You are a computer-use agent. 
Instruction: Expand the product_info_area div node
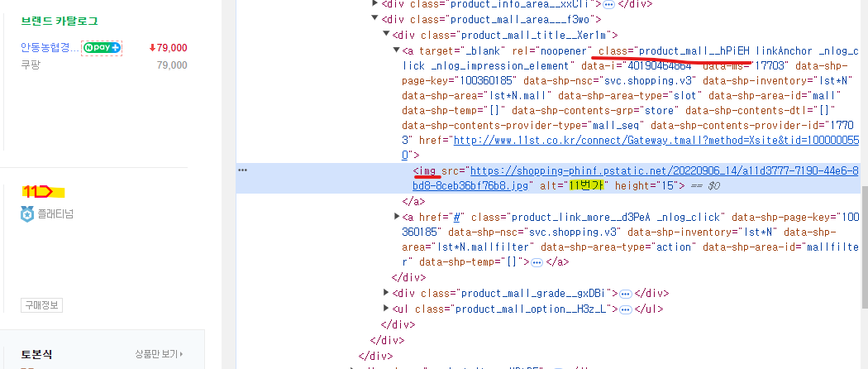[x=376, y=3]
